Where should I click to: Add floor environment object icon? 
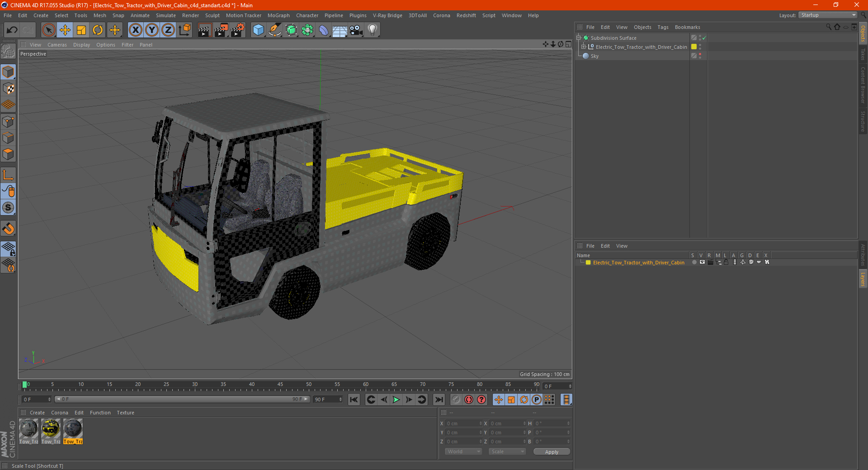(340, 30)
